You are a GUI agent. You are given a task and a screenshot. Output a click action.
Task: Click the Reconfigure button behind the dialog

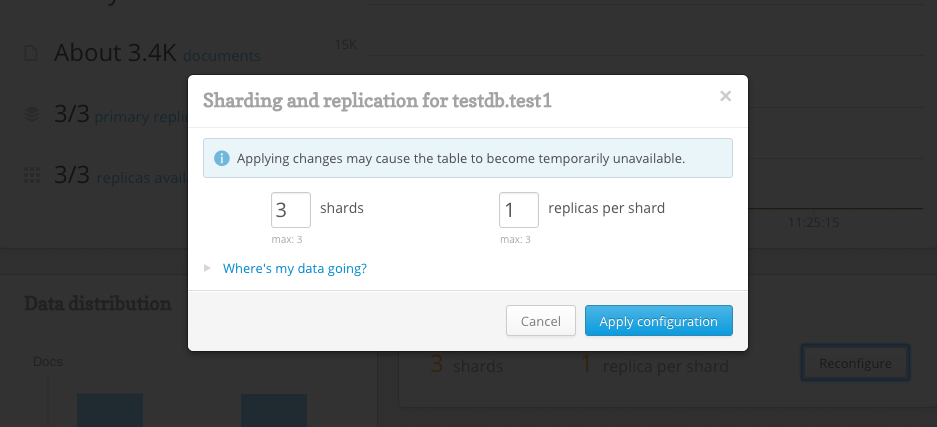[x=855, y=363]
